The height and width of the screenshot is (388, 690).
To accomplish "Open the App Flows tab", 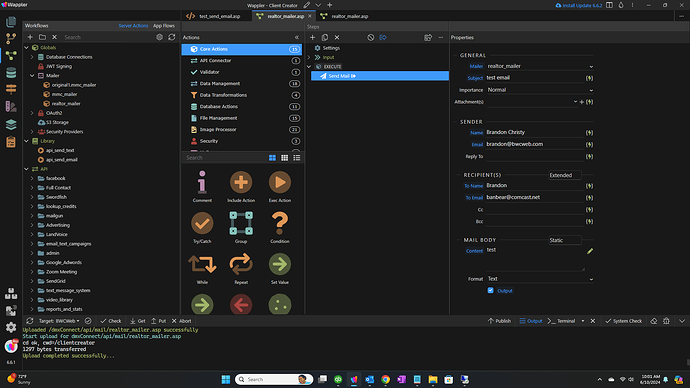I will (164, 26).
